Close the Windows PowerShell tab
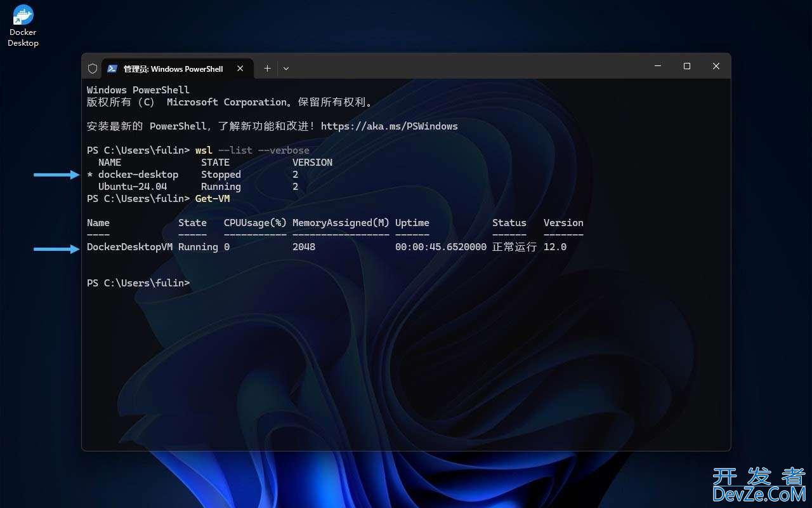The width and height of the screenshot is (812, 508). click(x=240, y=69)
